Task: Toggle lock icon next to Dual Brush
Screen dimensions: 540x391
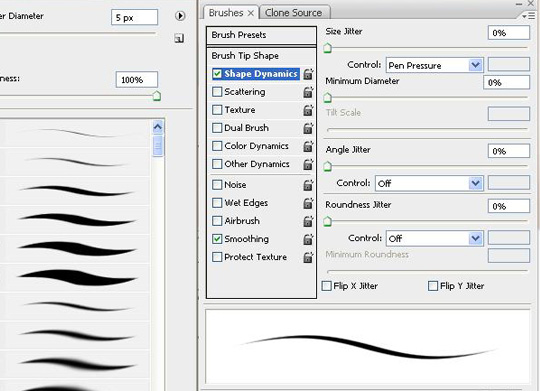Action: 308,128
